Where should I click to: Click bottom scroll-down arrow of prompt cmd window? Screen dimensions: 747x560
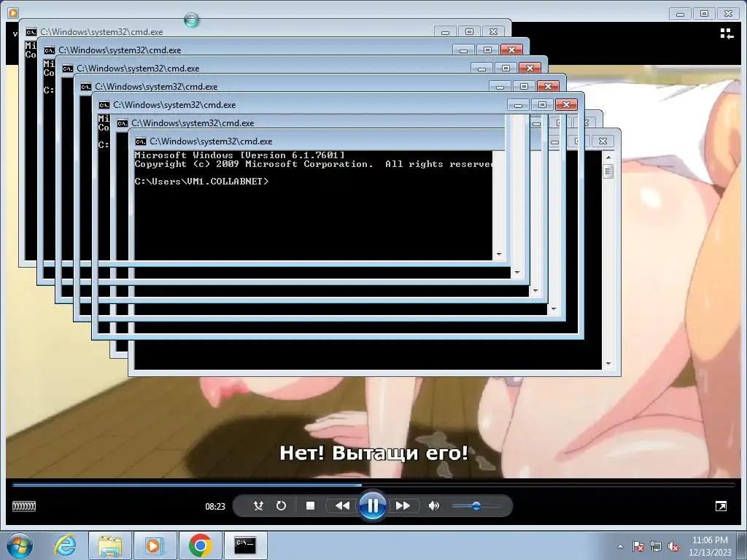point(608,364)
